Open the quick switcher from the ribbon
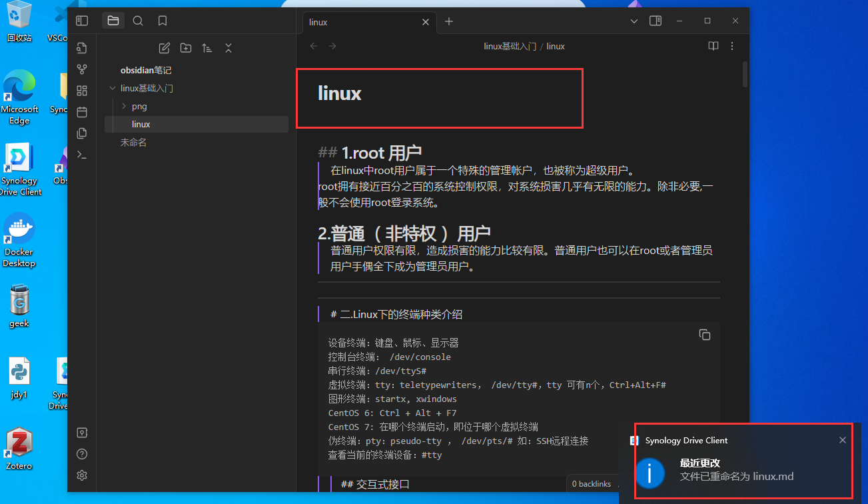This screenshot has height=504, width=868. [x=82, y=48]
